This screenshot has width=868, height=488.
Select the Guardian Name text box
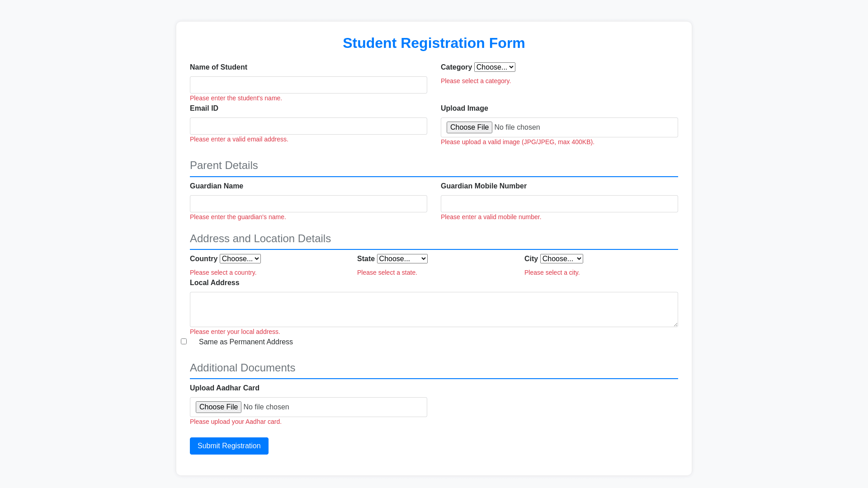[x=308, y=204]
